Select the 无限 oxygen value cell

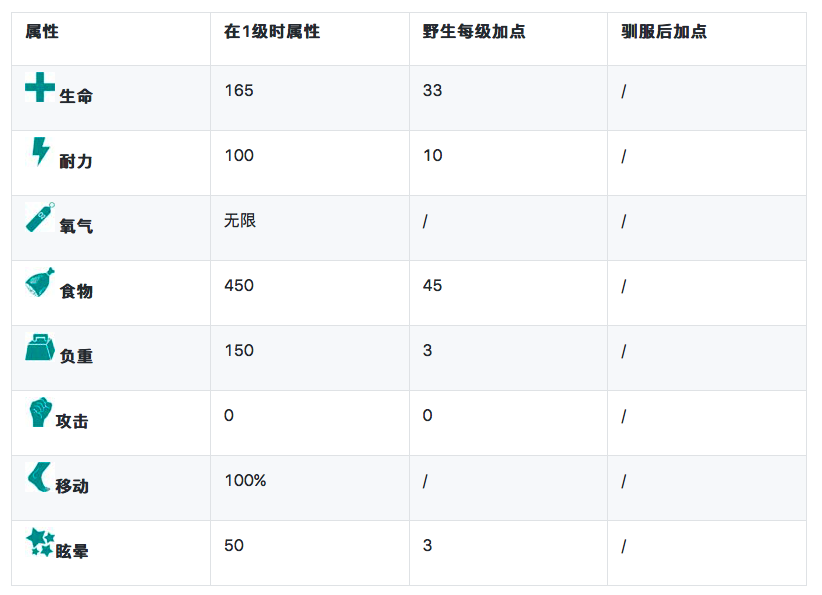pyautogui.click(x=240, y=220)
